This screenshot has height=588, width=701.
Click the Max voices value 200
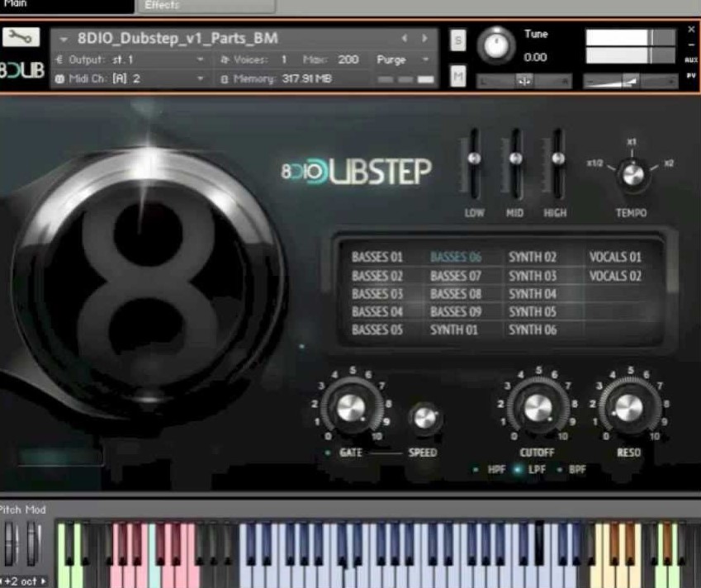coord(348,59)
